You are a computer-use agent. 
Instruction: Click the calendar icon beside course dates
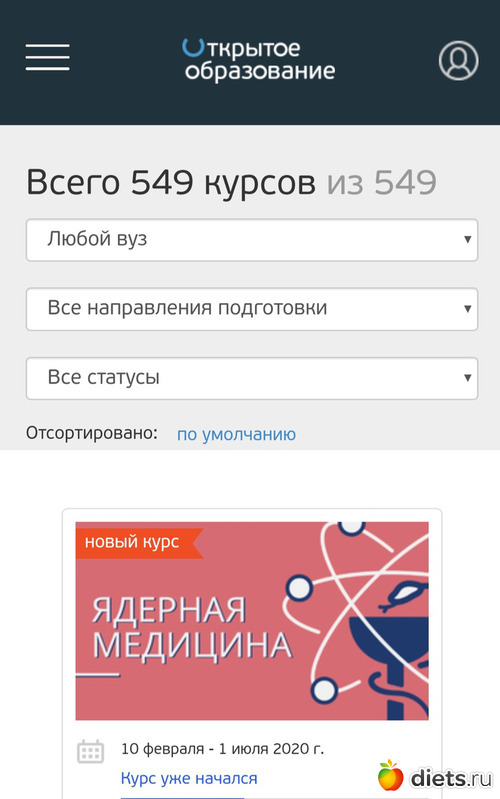tap(91, 752)
